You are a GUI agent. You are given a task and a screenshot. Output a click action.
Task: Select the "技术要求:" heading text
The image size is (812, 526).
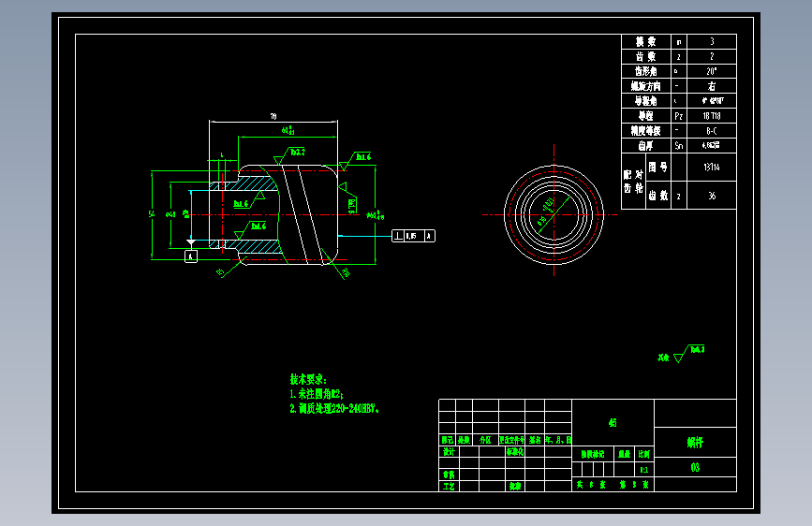307,379
